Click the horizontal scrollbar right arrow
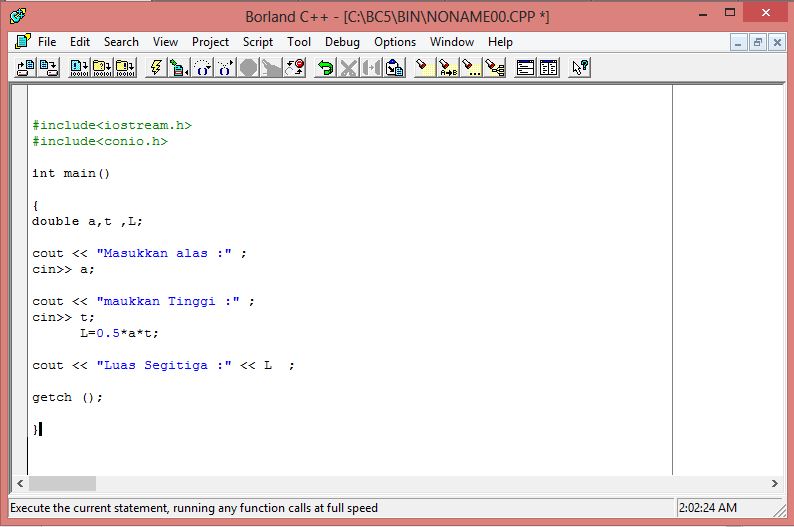 click(774, 483)
